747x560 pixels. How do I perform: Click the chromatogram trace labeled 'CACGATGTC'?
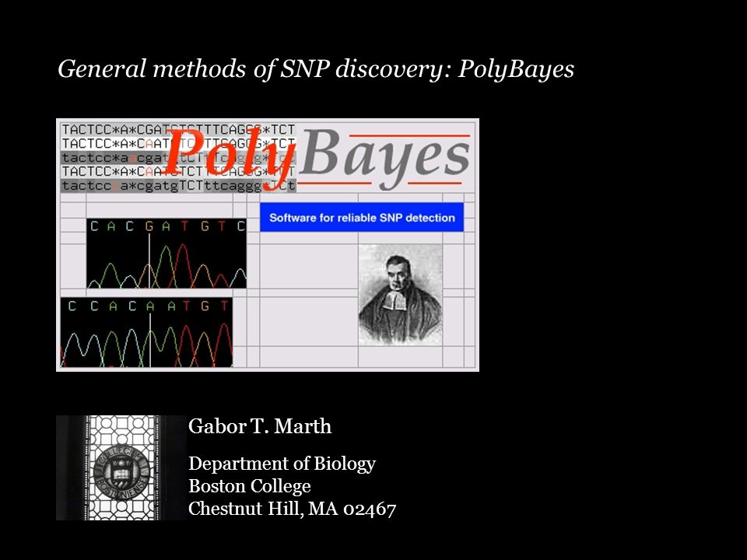point(167,254)
